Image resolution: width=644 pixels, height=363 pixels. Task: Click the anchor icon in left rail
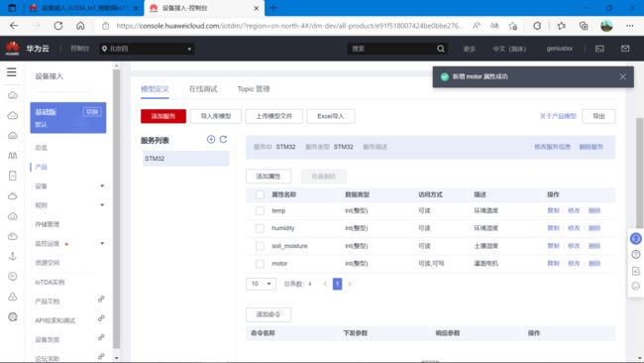(x=13, y=257)
